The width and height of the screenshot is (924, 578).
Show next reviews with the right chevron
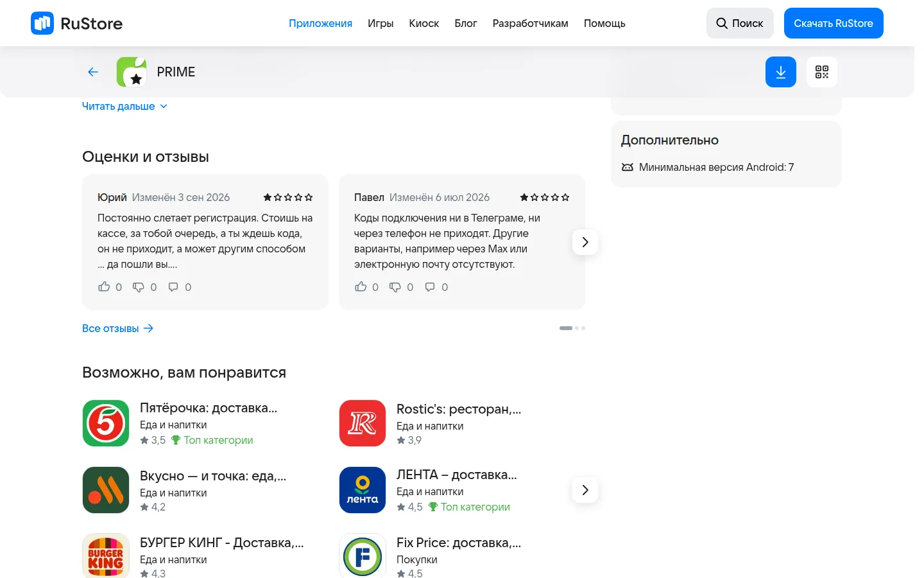tap(585, 242)
